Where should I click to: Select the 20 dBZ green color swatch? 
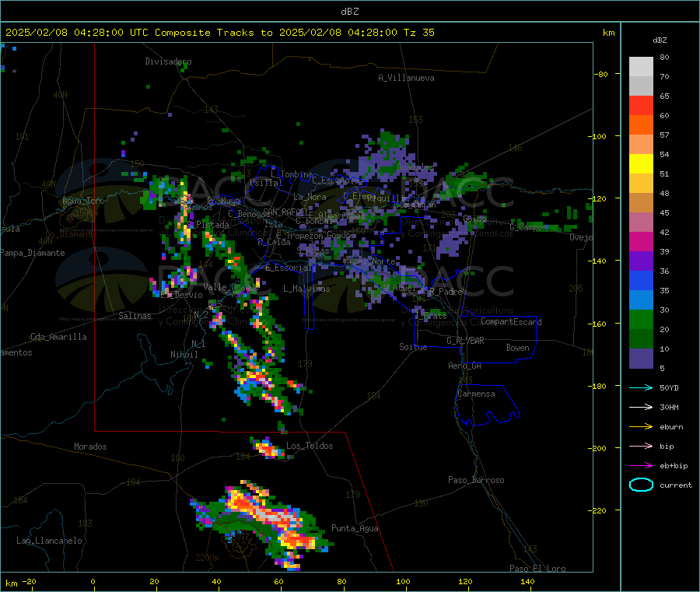click(641, 319)
